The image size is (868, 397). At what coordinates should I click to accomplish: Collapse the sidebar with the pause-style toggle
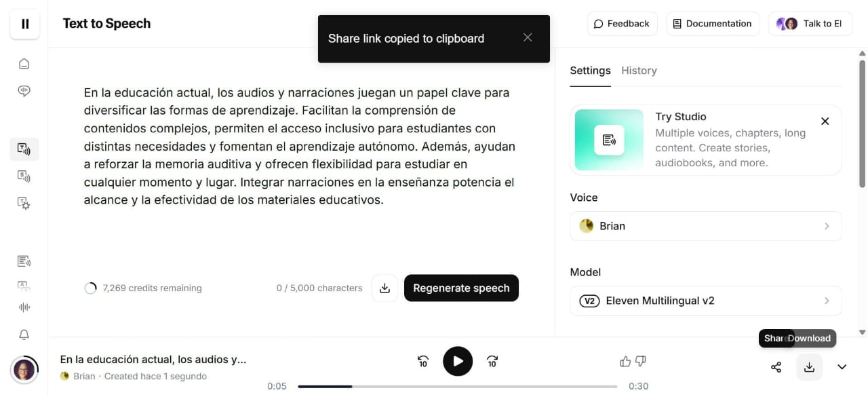point(24,24)
